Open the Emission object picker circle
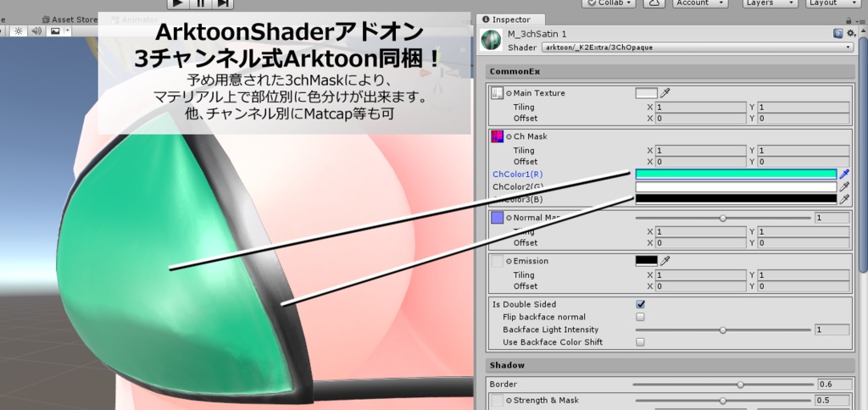Image resolution: width=868 pixels, height=410 pixels. pos(509,261)
